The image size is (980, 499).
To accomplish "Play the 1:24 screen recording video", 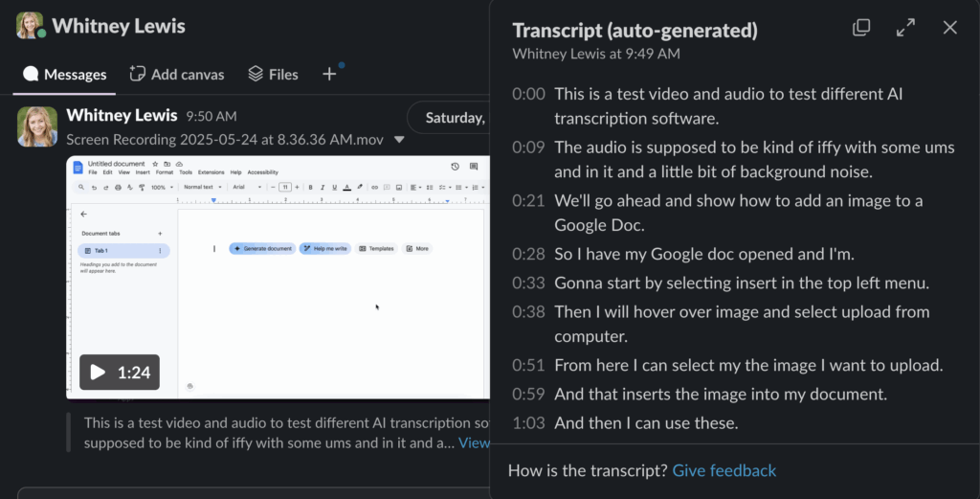I will [x=120, y=372].
